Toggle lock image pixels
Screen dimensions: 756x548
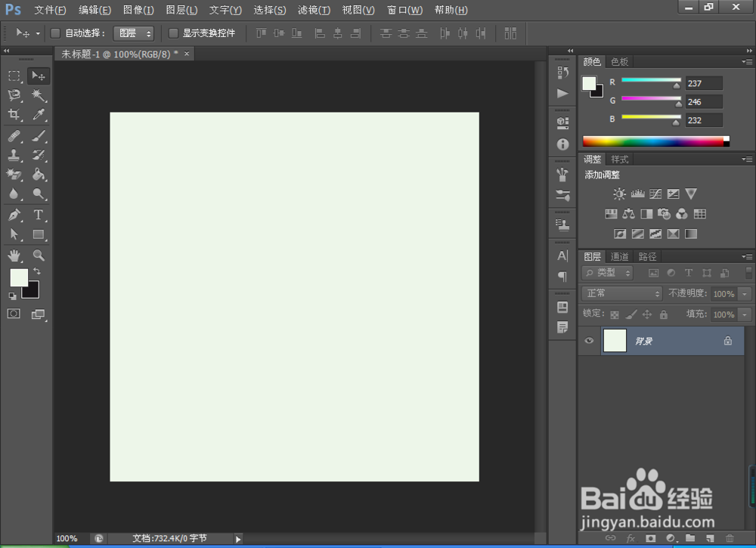[x=631, y=314]
